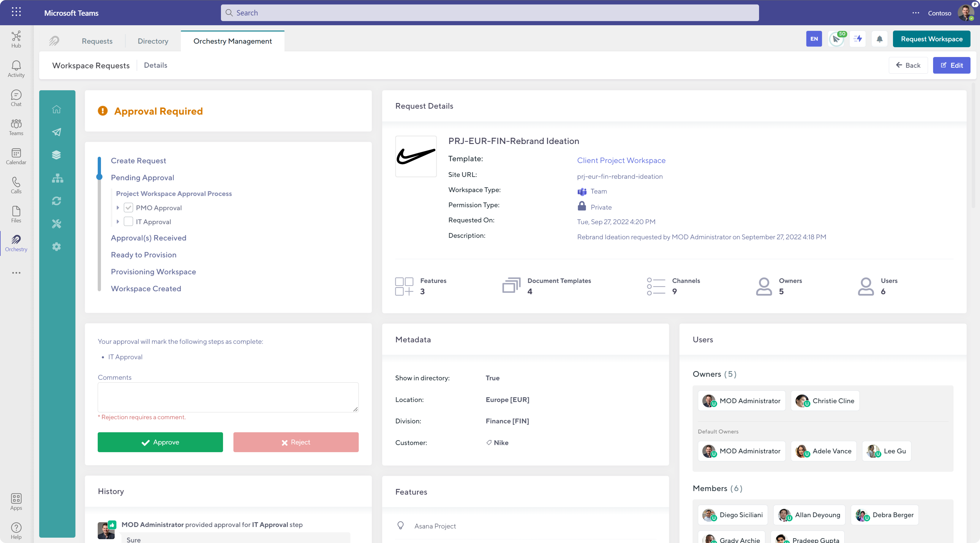Open the Files section

tap(16, 214)
